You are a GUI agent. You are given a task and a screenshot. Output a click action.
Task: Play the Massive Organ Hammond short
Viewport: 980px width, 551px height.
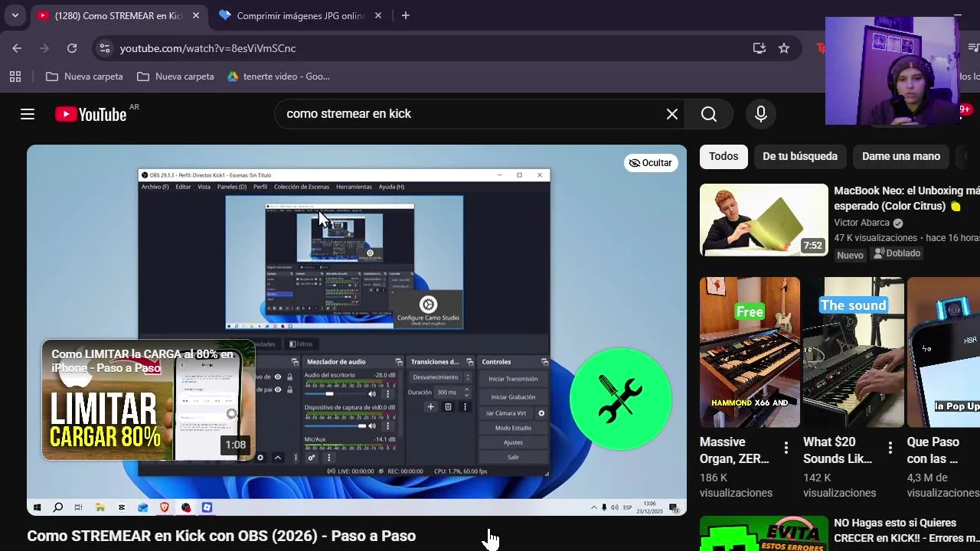coord(750,352)
